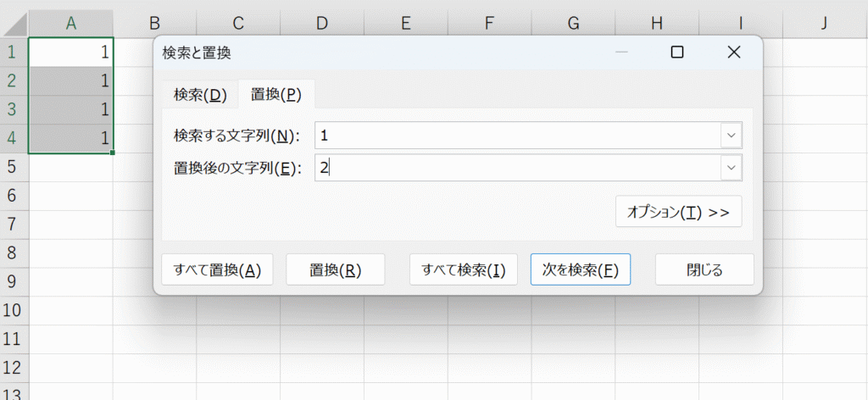Screen dimensions: 868x400
Task: Click the 閉じる button
Action: [704, 270]
